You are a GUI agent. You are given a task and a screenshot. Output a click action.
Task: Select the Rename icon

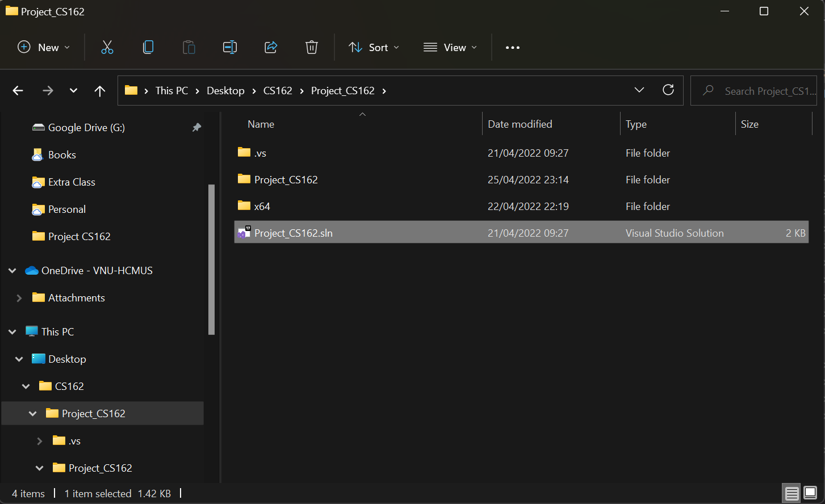tap(230, 47)
